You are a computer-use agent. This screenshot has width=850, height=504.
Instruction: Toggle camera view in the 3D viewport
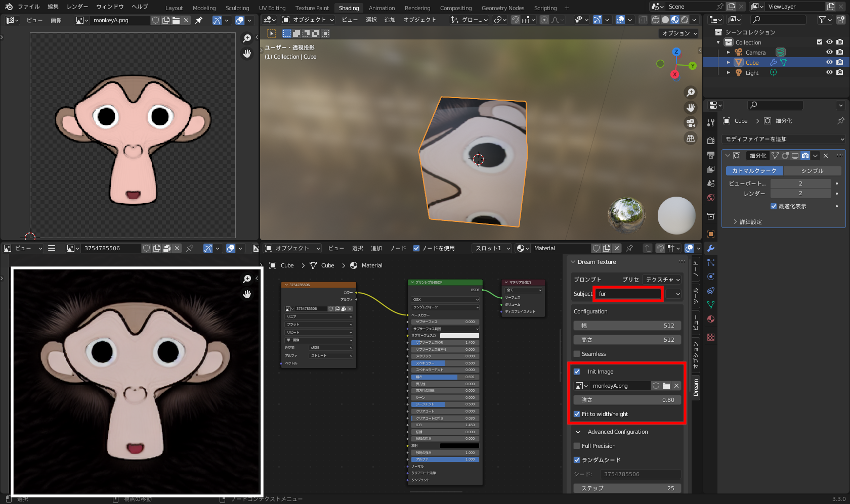pos(691,123)
